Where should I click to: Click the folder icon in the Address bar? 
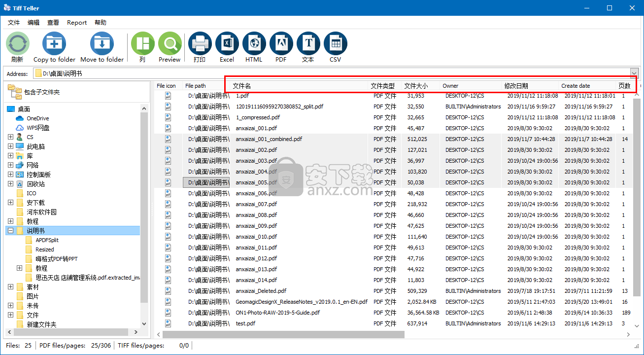[38, 73]
